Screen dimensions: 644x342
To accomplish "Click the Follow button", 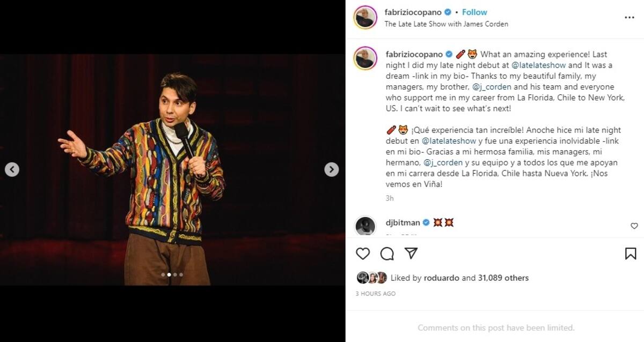I will pos(474,12).
